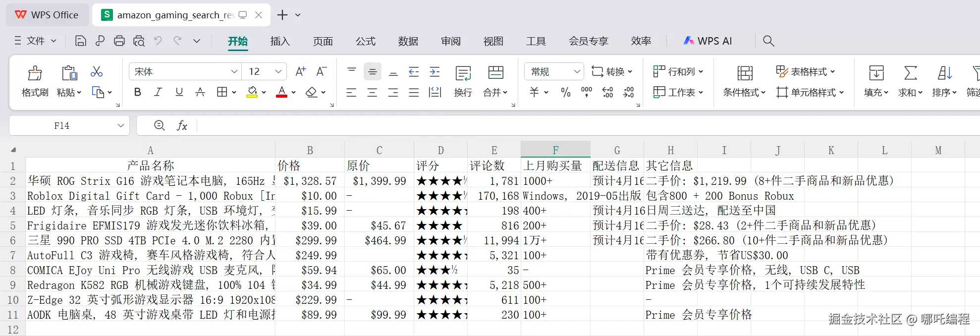980x336 pixels.
Task: Click the decrease decimal places icon
Action: click(628, 92)
